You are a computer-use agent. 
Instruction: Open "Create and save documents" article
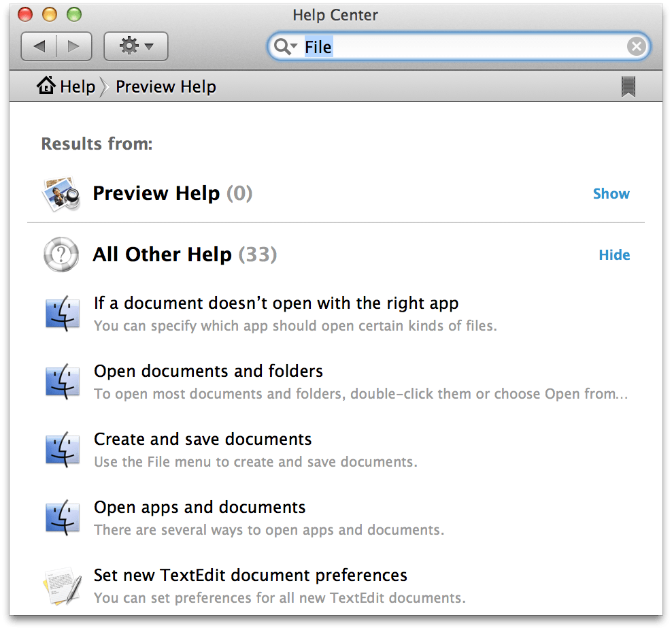203,440
